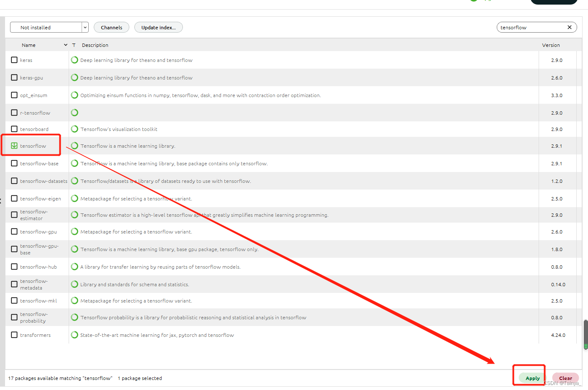Image resolution: width=588 pixels, height=390 pixels.
Task: Select version 2.9.1 of tensorflow-base
Action: [x=557, y=164]
